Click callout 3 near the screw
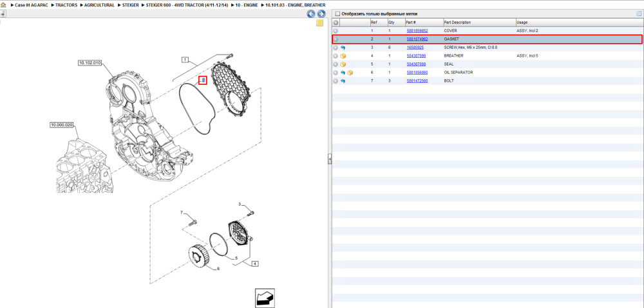The height and width of the screenshot is (308, 644). [240, 204]
